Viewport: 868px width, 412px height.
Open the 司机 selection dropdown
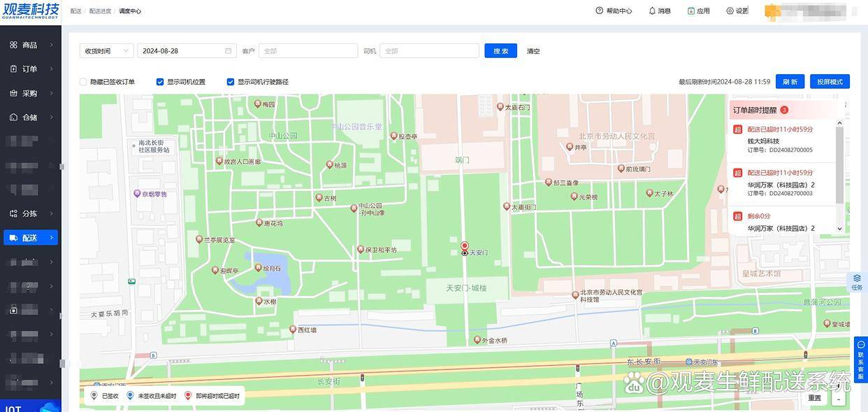coord(429,51)
